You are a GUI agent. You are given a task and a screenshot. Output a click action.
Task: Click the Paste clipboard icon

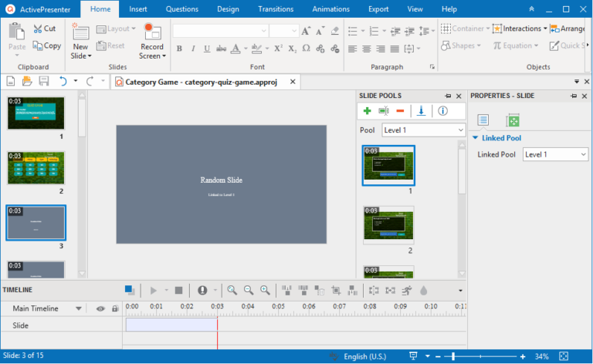17,32
